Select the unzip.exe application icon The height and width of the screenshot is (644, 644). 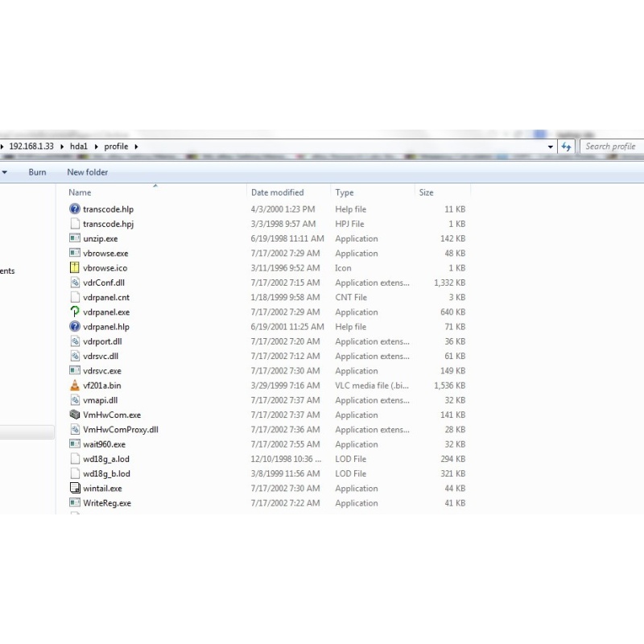(x=75, y=238)
